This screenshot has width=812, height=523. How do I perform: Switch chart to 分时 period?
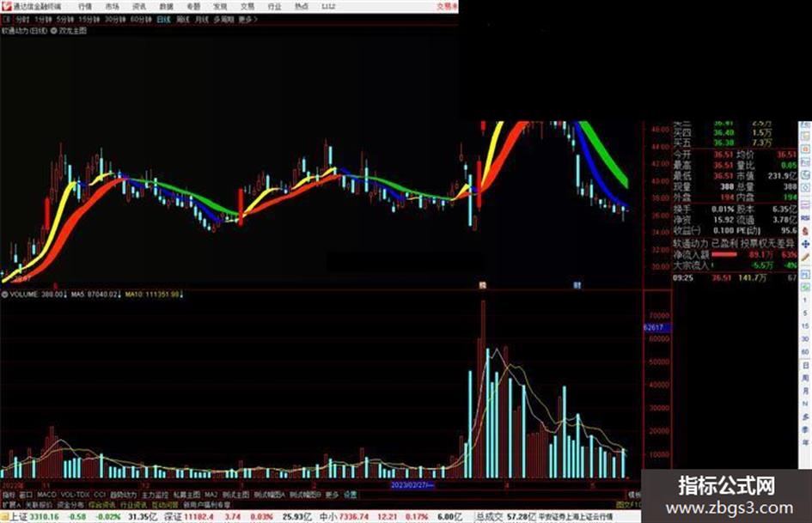coord(22,19)
